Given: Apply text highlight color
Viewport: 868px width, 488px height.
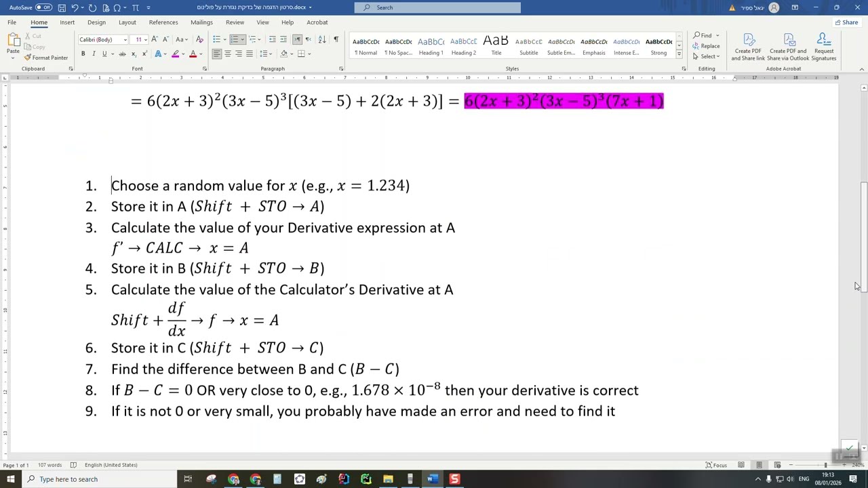Looking at the screenshot, I should pyautogui.click(x=175, y=54).
